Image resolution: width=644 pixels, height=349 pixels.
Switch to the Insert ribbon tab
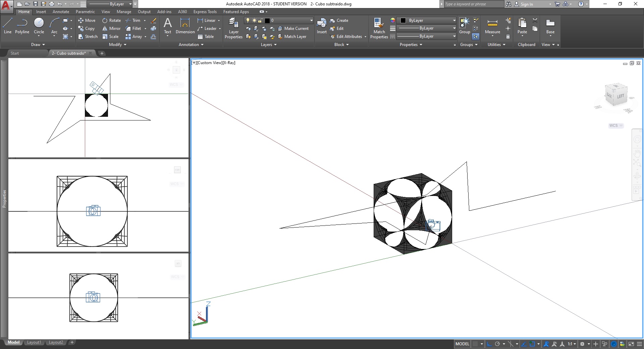(41, 12)
